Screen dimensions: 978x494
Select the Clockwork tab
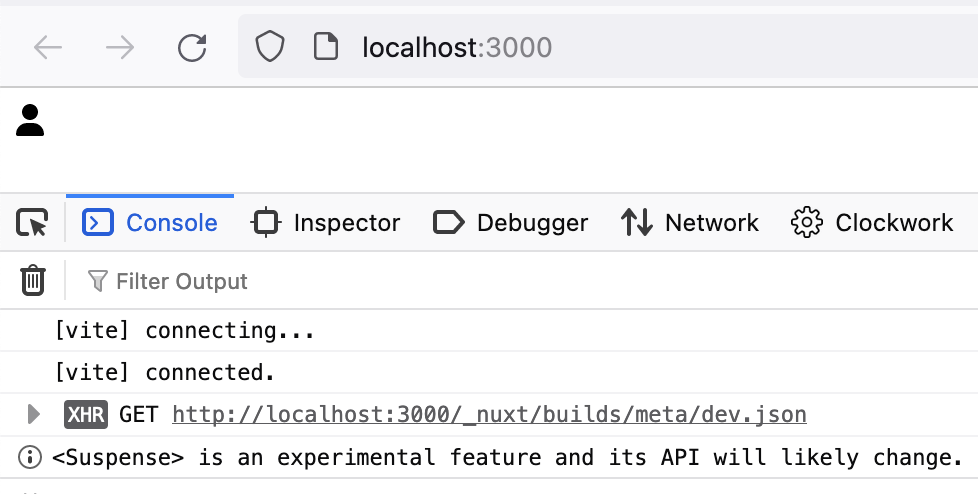coord(872,222)
